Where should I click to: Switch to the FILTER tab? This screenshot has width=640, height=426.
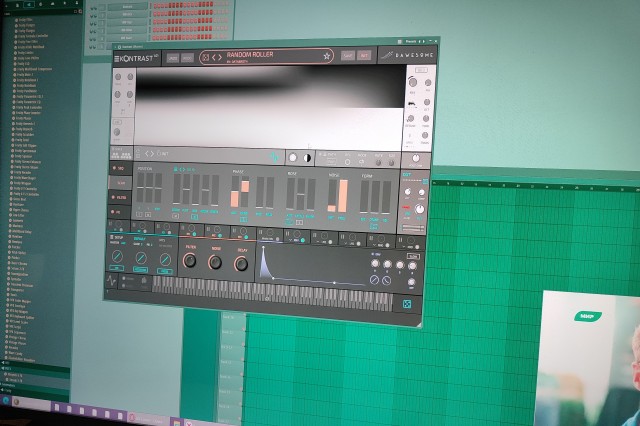[x=121, y=197]
